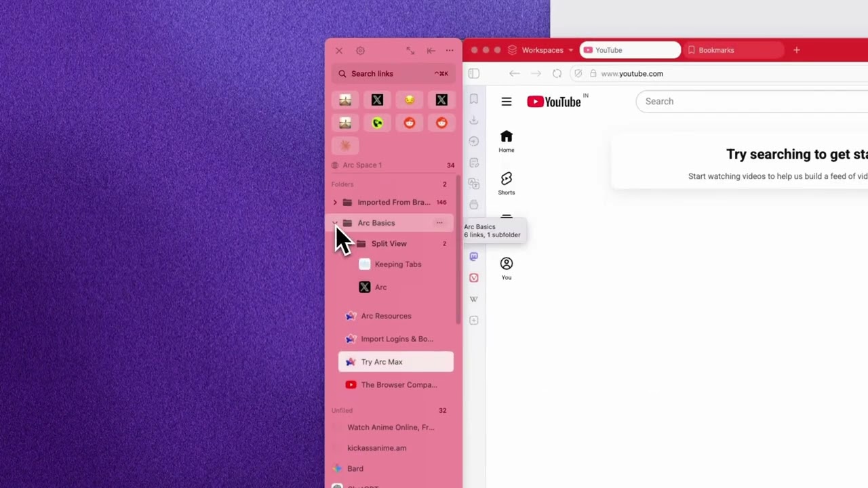Collapse the Arc Basics folder chevron
Viewport: 868px width, 488px height.
click(x=335, y=223)
